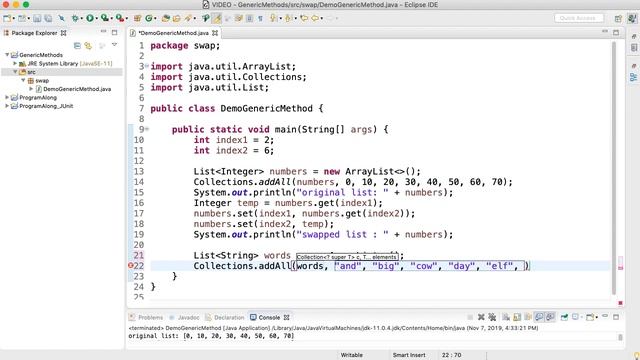Image resolution: width=640 pixels, height=360 pixels.
Task: Click the Quick Access search field
Action: (579, 18)
